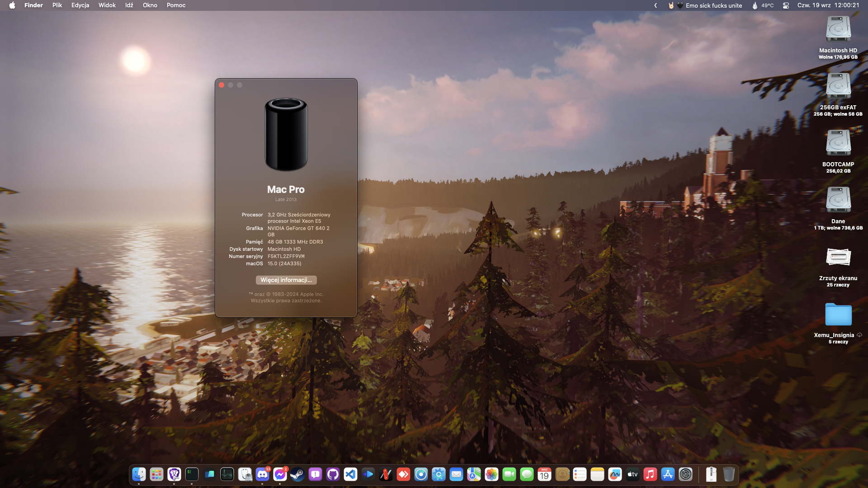Open the Okno menu

150,5
